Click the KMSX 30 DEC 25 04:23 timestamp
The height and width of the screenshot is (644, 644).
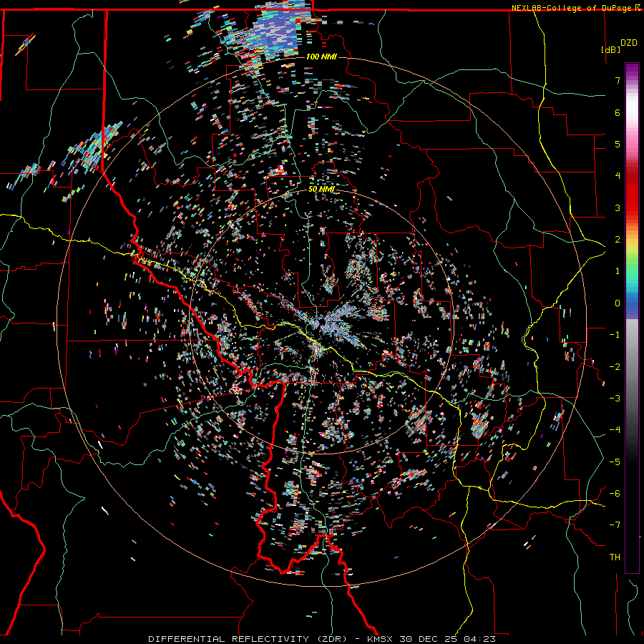click(431, 639)
